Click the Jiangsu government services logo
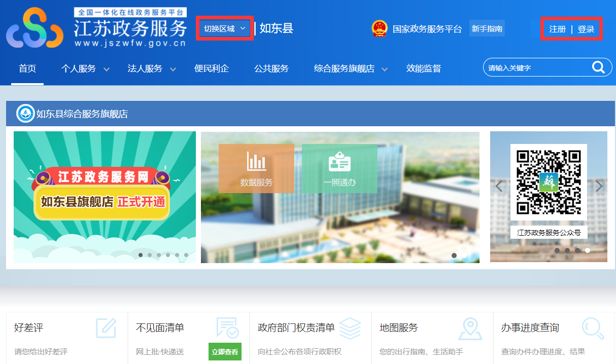Image resolution: width=616 pixels, height=364 pixels. point(35,28)
